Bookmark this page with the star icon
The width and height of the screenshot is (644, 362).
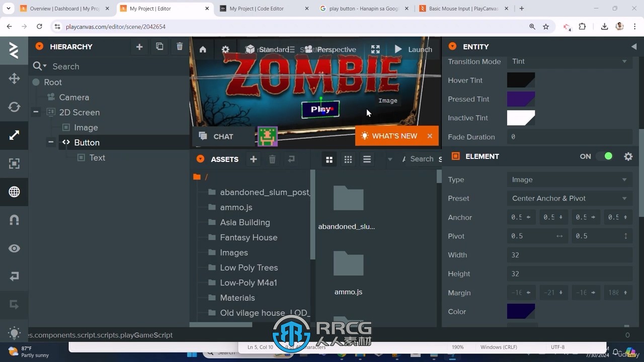[x=546, y=27]
